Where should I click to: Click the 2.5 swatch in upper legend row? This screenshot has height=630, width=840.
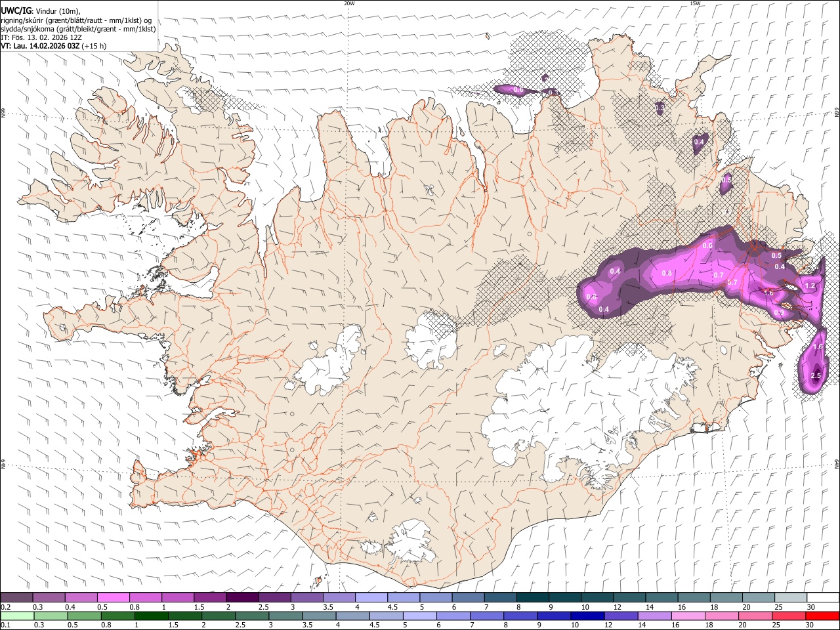(x=274, y=597)
